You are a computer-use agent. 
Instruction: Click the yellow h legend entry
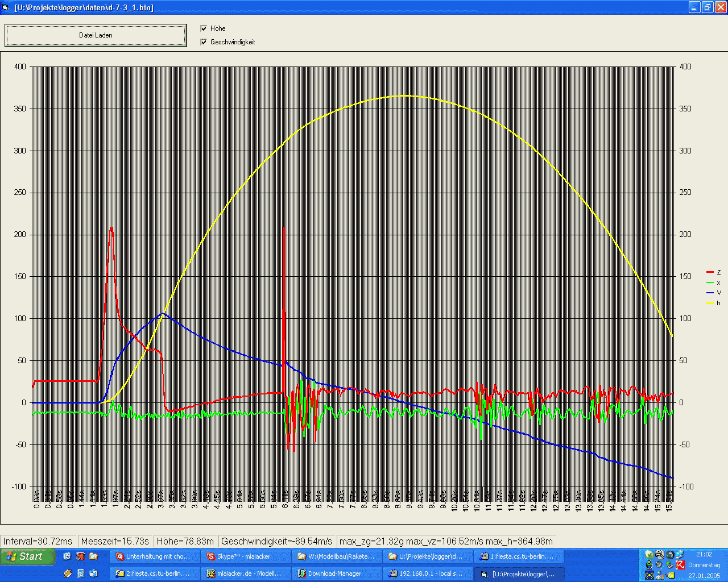tap(713, 304)
